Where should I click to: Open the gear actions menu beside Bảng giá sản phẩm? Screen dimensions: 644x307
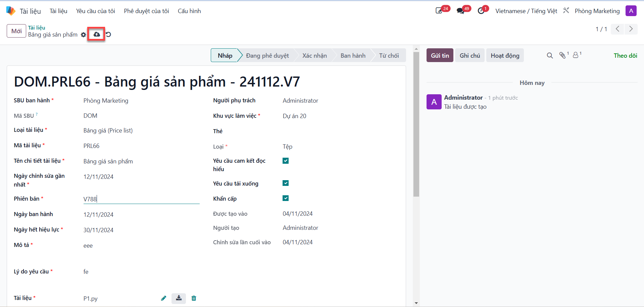tap(84, 35)
